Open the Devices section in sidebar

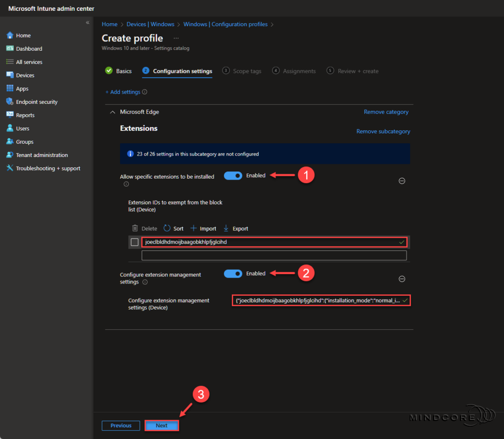pos(25,75)
